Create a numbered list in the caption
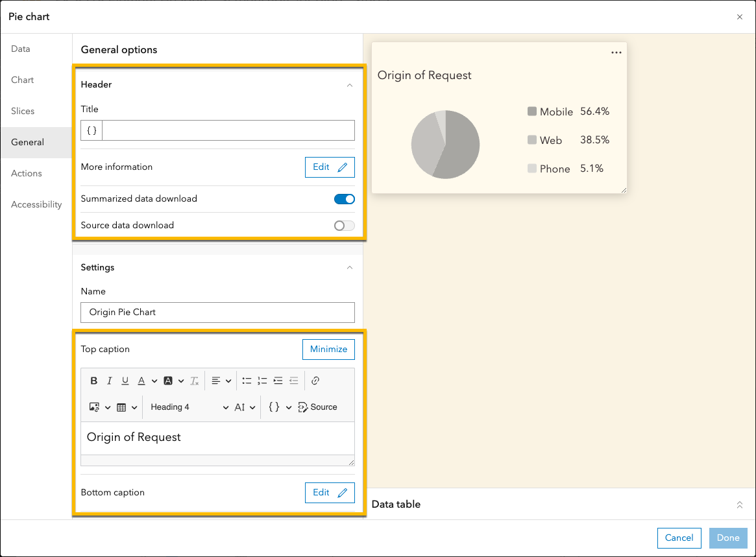 click(262, 381)
